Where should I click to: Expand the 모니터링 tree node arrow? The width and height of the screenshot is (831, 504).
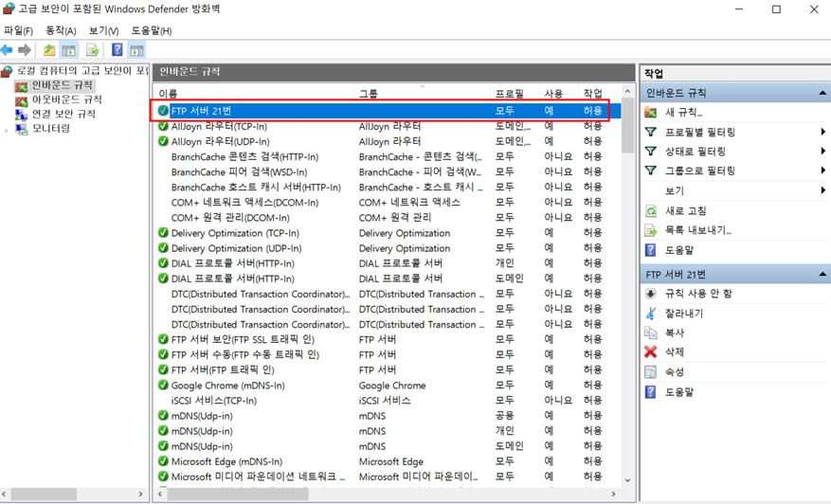click(6, 129)
